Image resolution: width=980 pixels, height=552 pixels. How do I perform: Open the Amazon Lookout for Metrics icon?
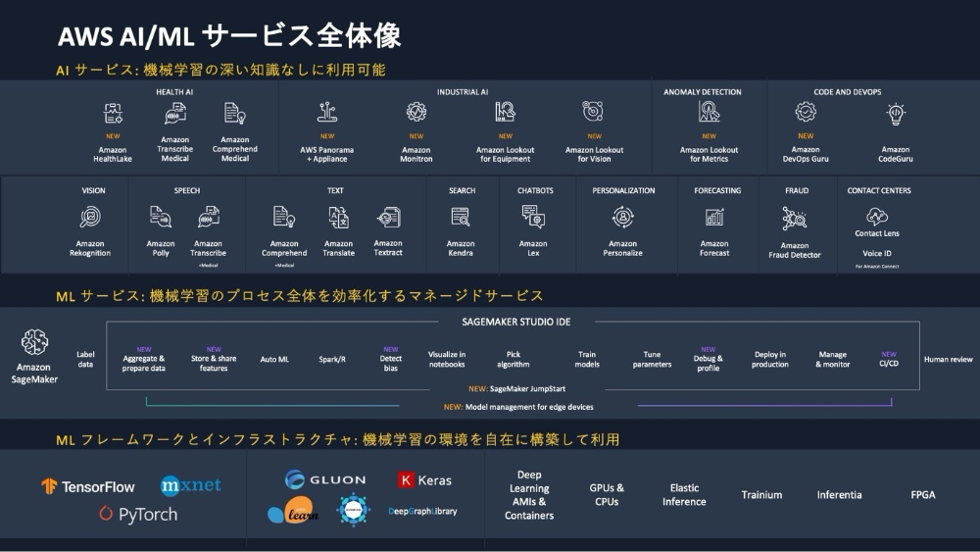click(x=709, y=112)
